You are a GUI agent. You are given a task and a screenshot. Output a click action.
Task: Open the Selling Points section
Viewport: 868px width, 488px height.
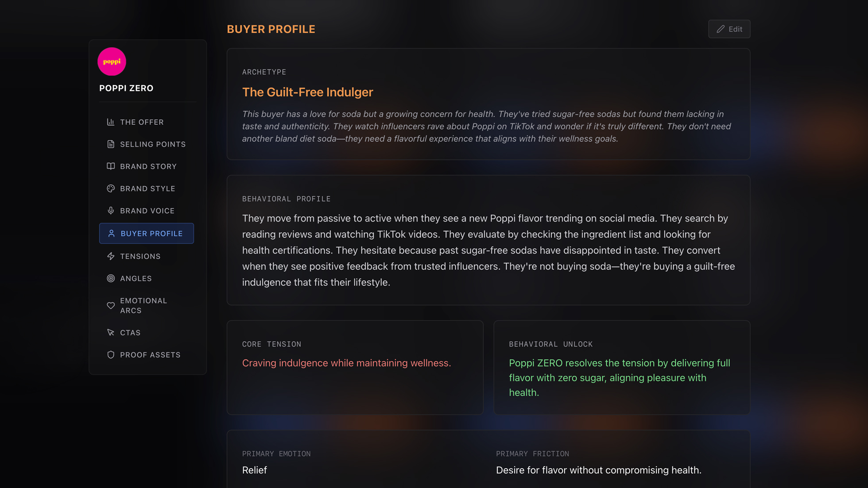(x=153, y=144)
